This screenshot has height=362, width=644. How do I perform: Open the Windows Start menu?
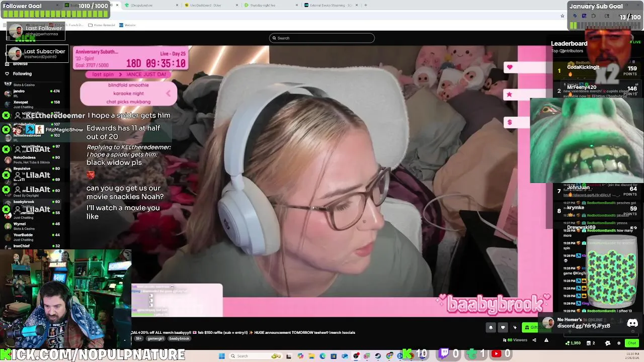pyautogui.click(x=221, y=356)
